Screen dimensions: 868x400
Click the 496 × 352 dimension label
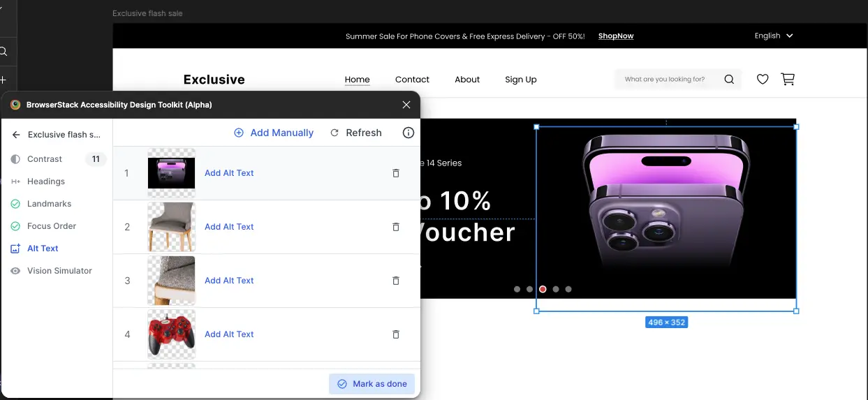[666, 323]
